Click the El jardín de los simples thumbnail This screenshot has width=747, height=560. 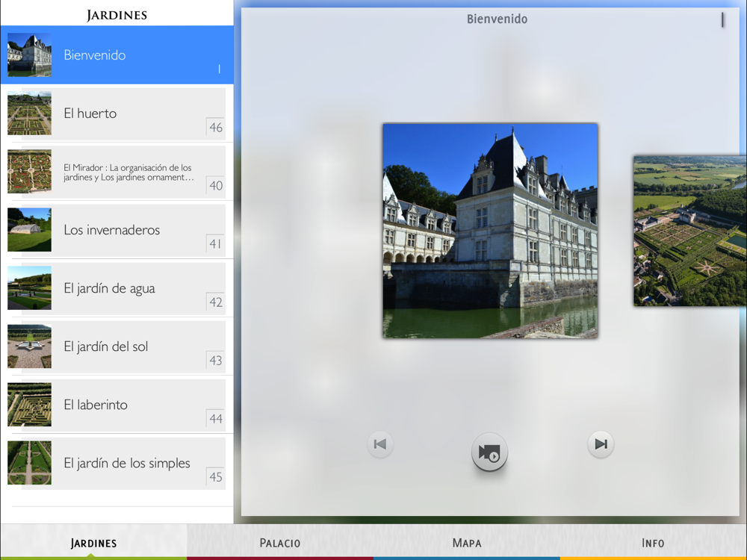[x=30, y=463]
